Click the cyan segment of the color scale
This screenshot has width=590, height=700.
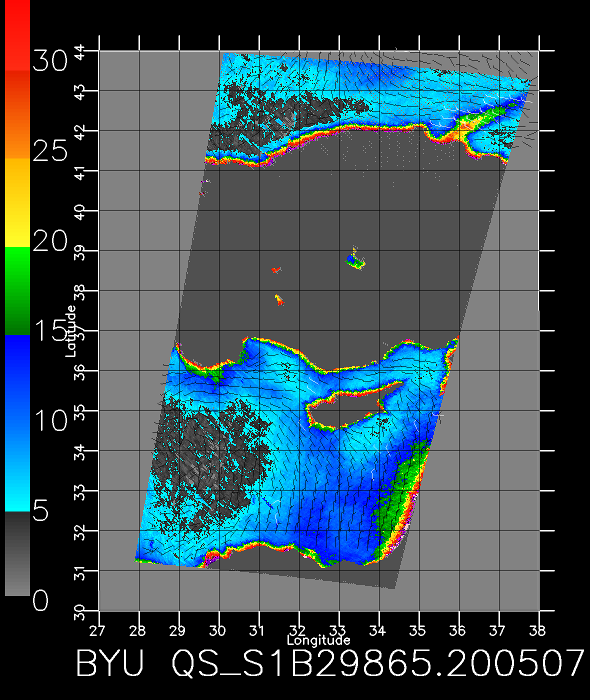[x=17, y=467]
